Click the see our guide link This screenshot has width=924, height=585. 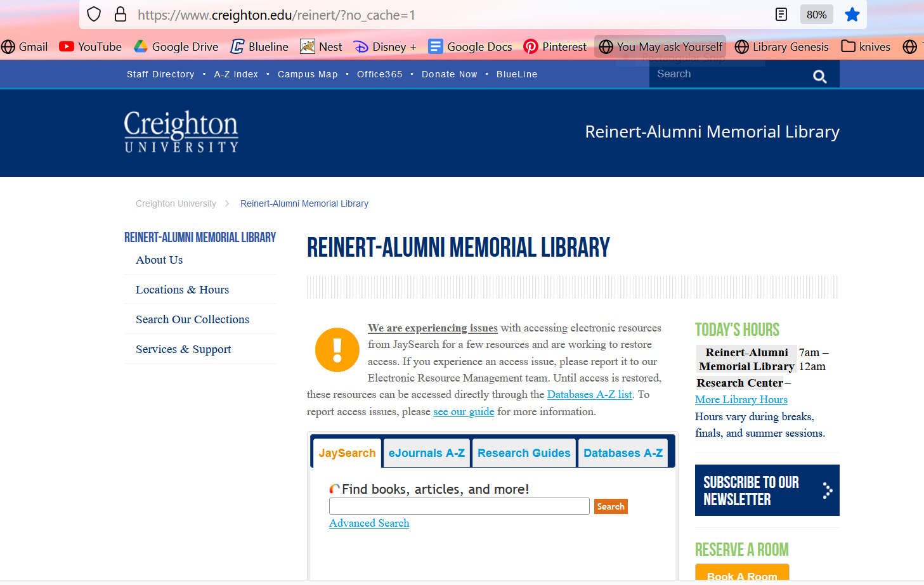(x=464, y=411)
